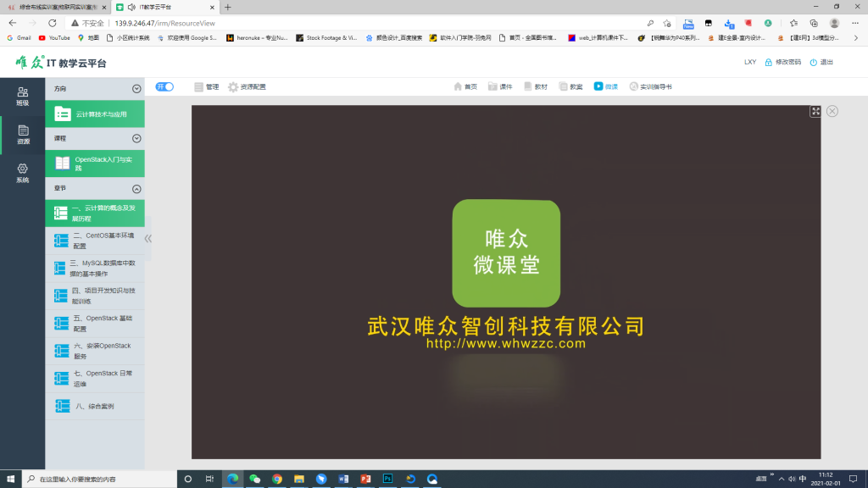Open 资源配置 resource settings
Screen dimensions: 868x488
coord(247,87)
